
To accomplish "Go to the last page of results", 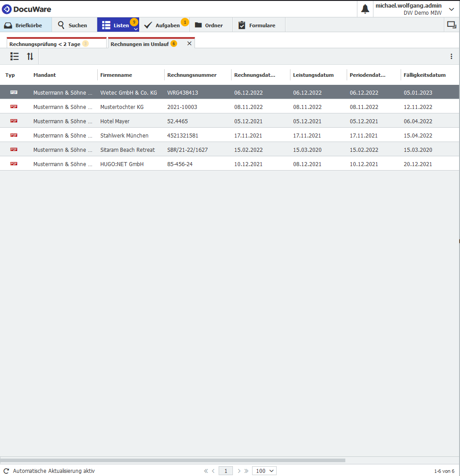I will tap(246, 471).
